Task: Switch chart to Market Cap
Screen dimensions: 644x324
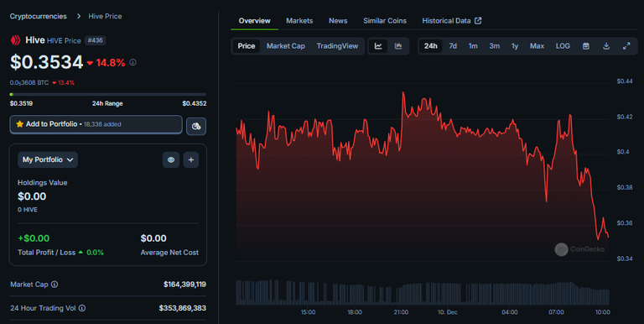Action: 285,46
